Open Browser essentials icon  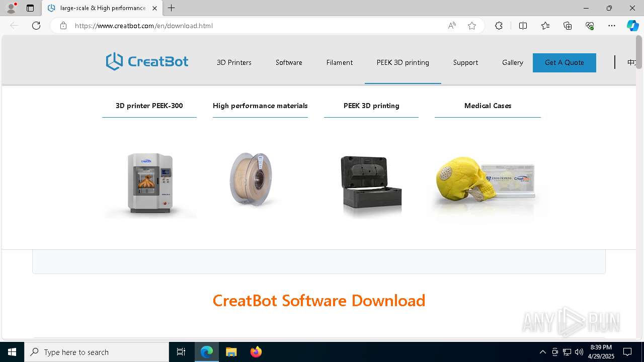click(590, 26)
